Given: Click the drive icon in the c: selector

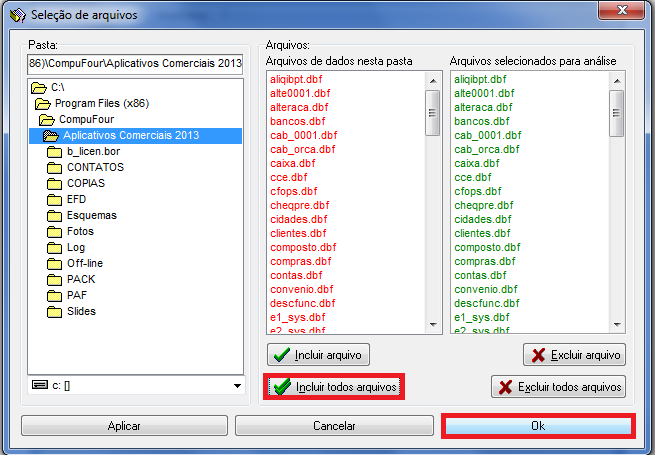Looking at the screenshot, I should [x=39, y=385].
